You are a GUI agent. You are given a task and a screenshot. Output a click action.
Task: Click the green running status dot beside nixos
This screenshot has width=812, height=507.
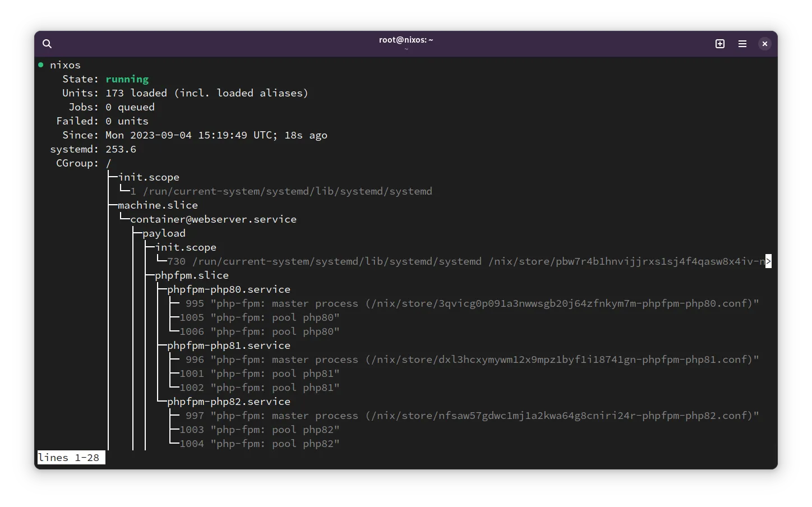[x=40, y=64]
